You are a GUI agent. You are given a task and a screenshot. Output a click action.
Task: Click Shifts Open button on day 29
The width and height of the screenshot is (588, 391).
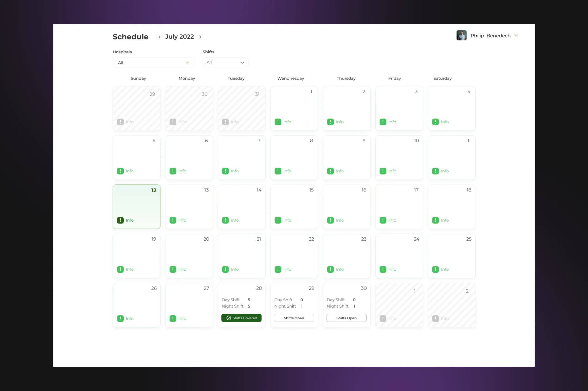[x=294, y=318]
